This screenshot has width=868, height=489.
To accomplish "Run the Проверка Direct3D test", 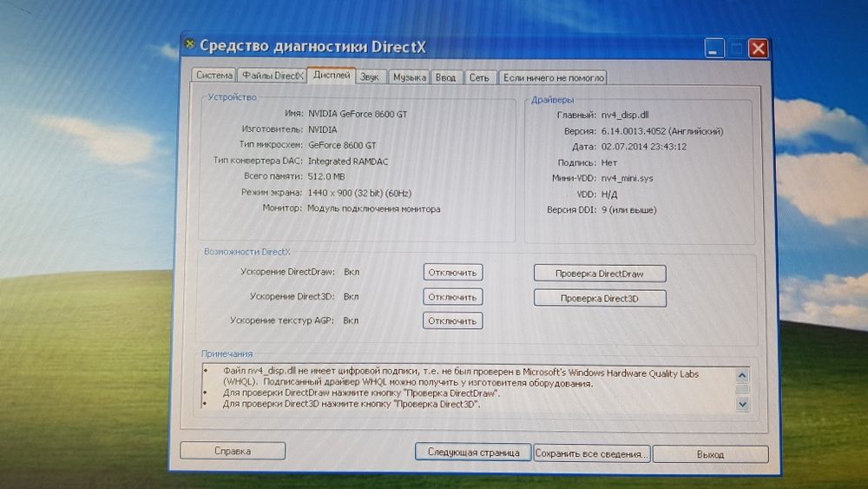I will click(600, 299).
